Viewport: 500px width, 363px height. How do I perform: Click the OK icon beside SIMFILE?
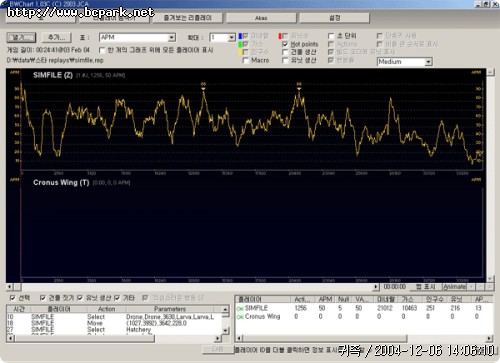(x=240, y=309)
